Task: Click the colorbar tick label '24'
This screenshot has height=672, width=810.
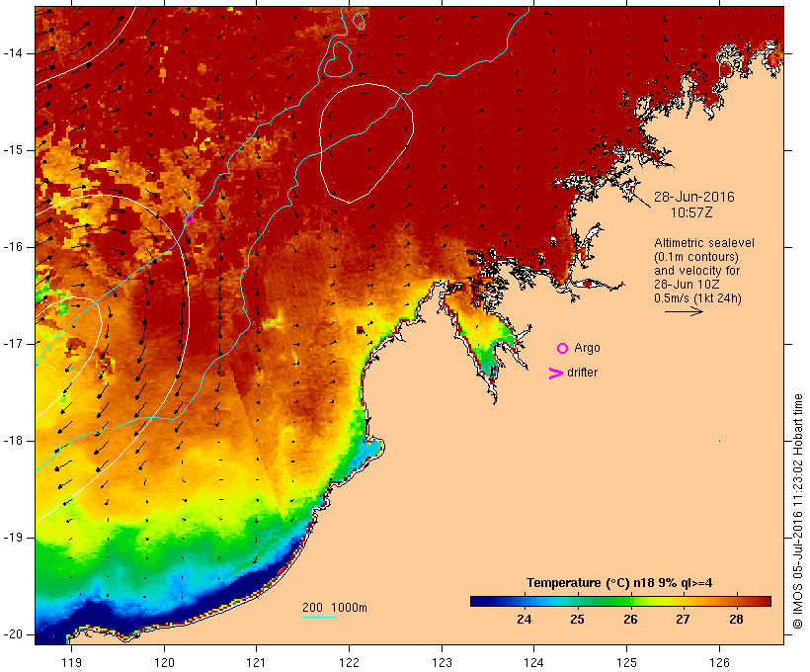Action: [x=525, y=620]
